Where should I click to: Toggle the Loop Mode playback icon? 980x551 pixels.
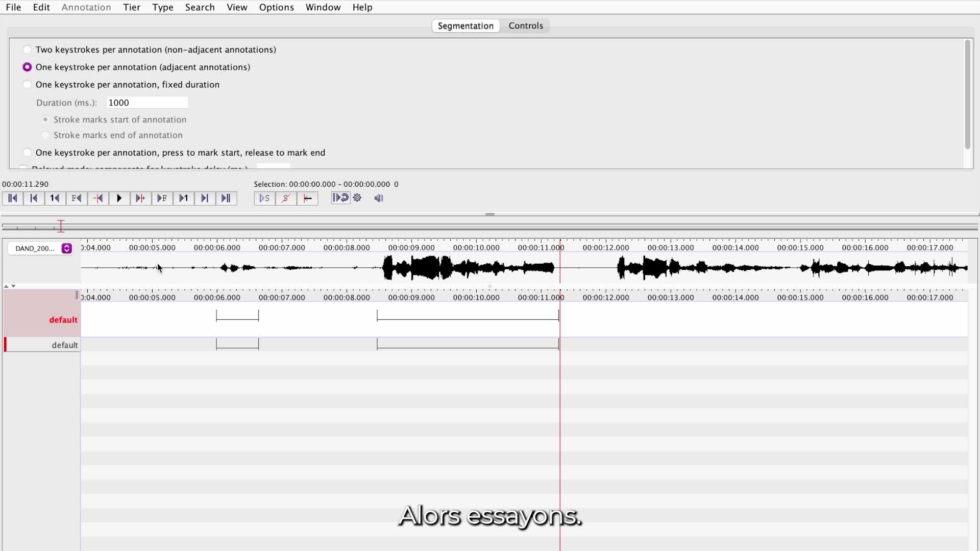(340, 198)
